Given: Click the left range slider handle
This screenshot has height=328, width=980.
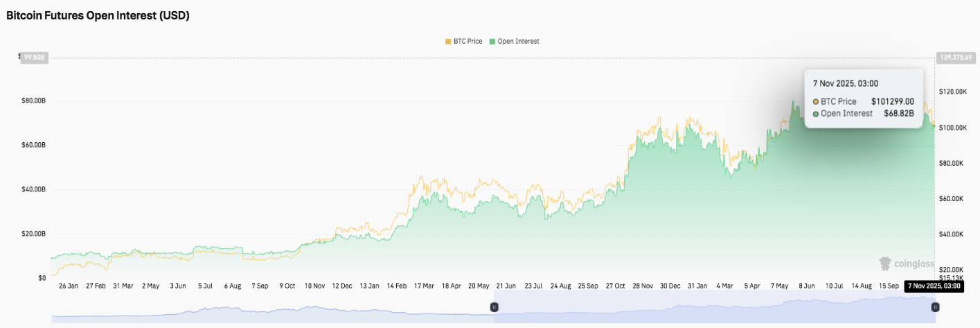Looking at the screenshot, I should pyautogui.click(x=495, y=307).
